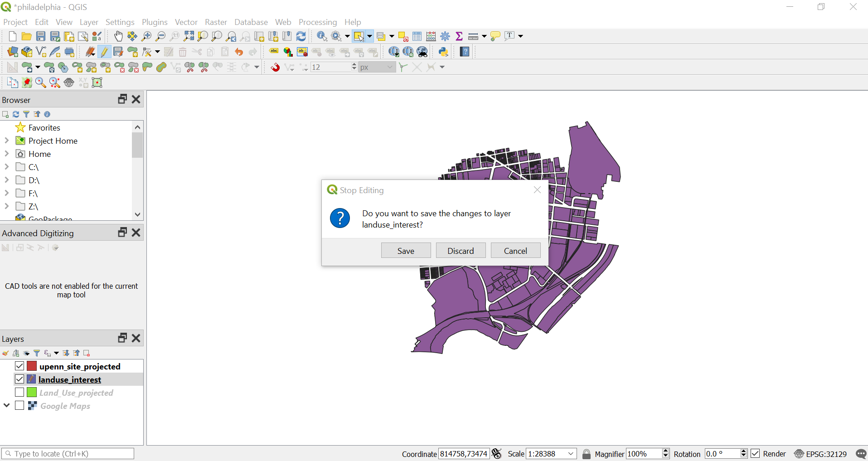Click Discard to drop layer changes
Screen dimensions: 868x461
coord(461,251)
